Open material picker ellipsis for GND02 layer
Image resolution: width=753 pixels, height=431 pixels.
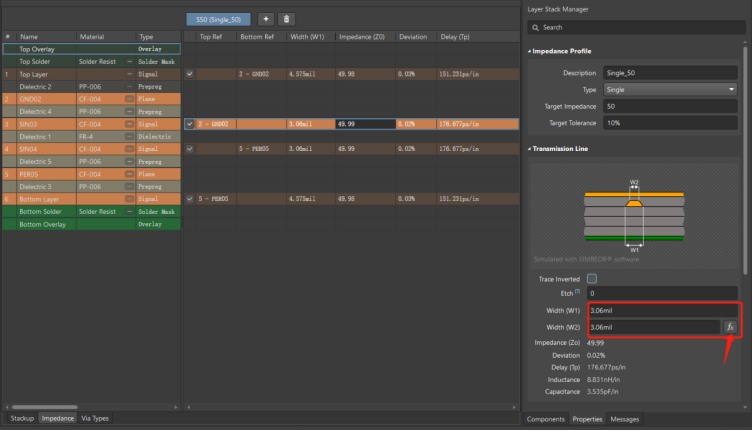click(x=129, y=99)
